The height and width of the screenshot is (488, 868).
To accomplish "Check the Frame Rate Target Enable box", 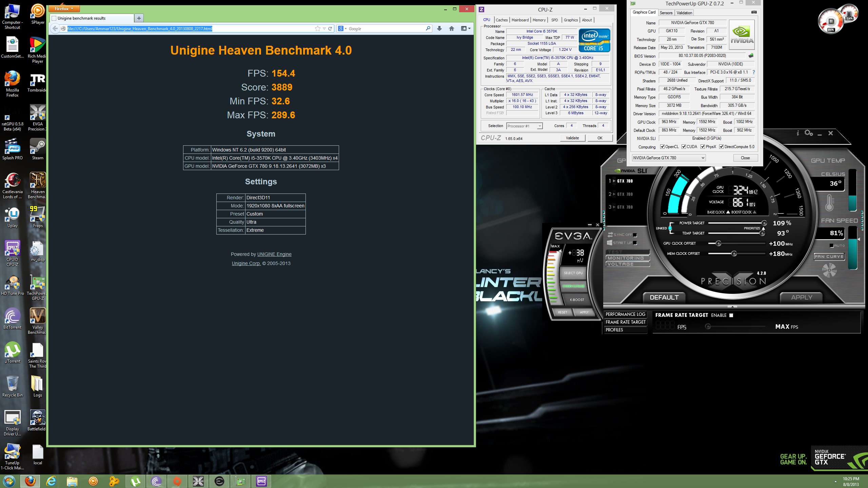I will point(731,315).
